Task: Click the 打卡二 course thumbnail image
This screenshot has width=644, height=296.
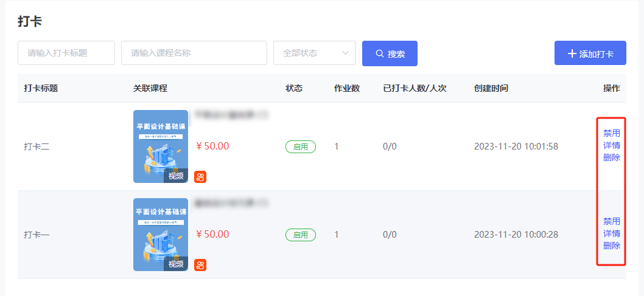Action: (x=161, y=146)
